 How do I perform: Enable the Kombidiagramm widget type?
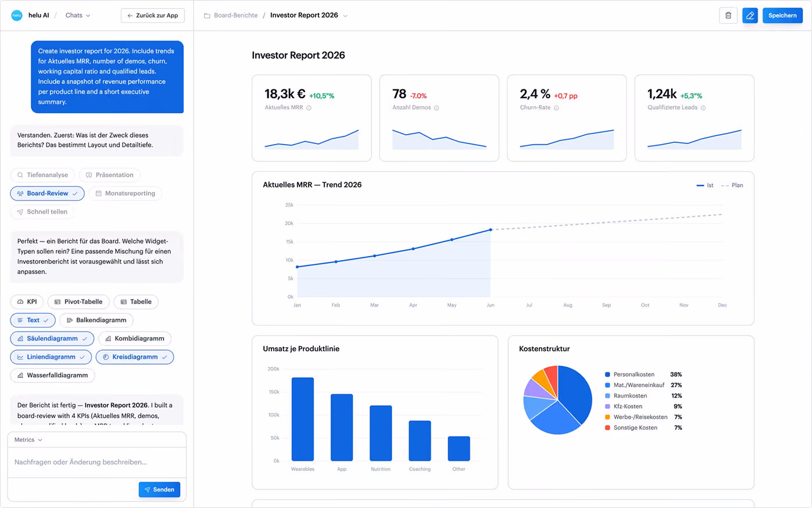click(x=135, y=338)
